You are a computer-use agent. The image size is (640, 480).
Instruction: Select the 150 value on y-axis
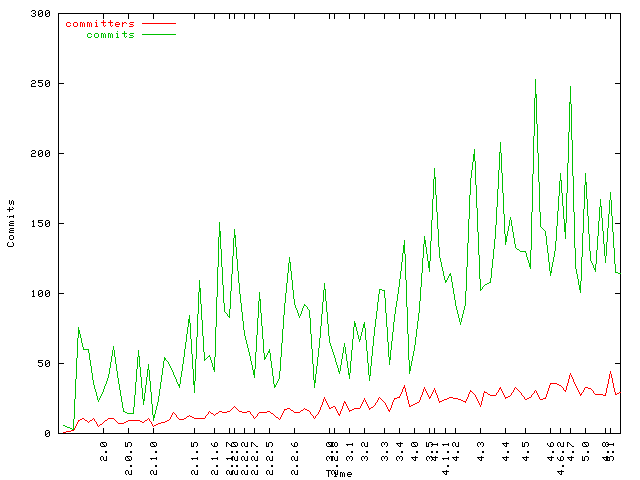pyautogui.click(x=41, y=224)
